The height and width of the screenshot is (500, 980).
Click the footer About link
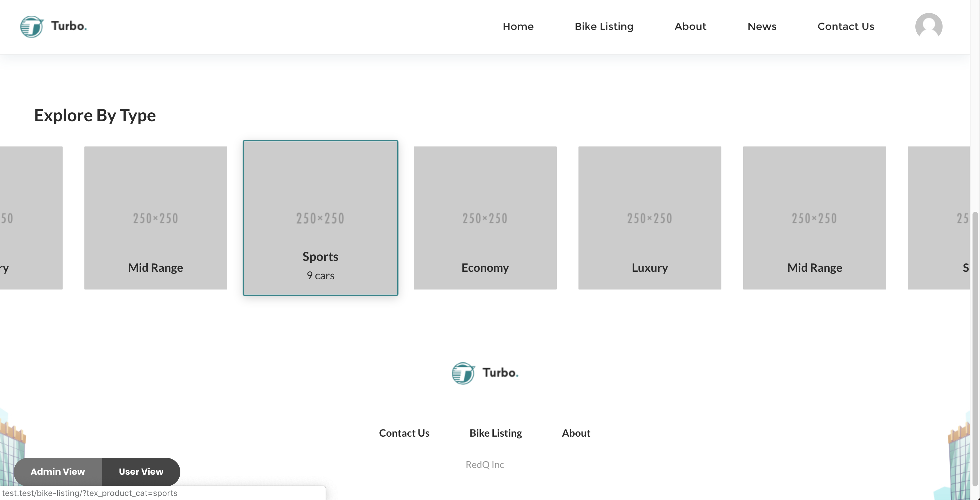(x=576, y=433)
